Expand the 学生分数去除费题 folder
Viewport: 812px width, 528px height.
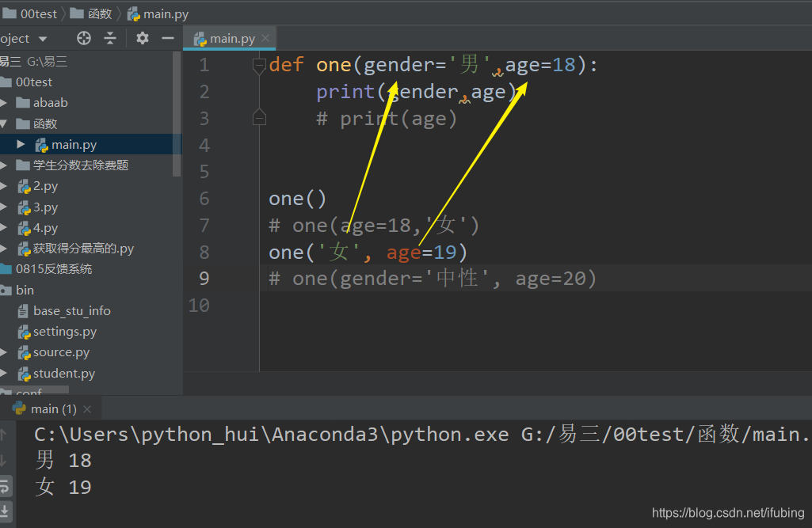(x=3, y=165)
